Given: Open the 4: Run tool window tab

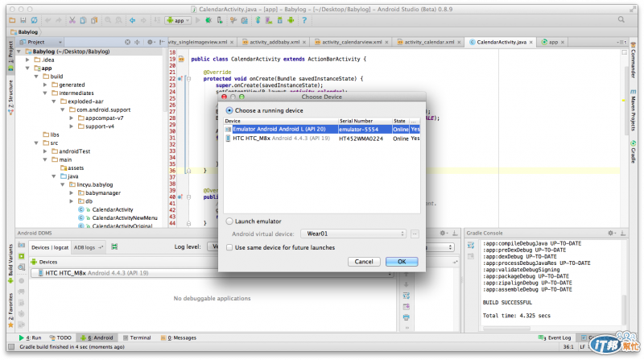Looking at the screenshot, I should coord(30,337).
